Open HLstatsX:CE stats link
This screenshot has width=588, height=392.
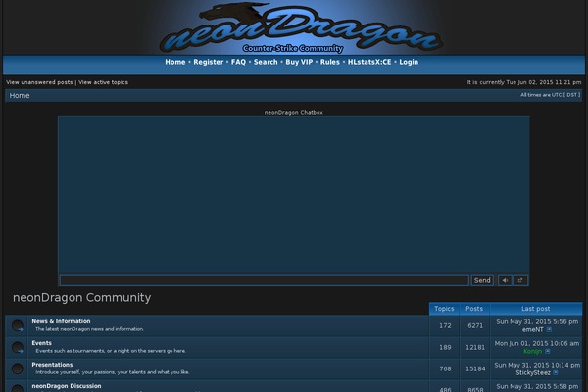point(369,62)
